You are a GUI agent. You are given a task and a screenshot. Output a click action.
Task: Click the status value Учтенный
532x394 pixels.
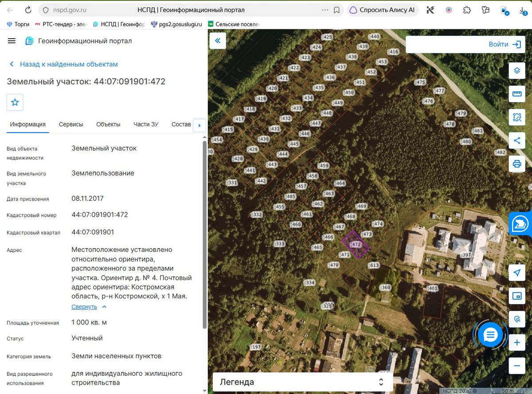point(87,338)
